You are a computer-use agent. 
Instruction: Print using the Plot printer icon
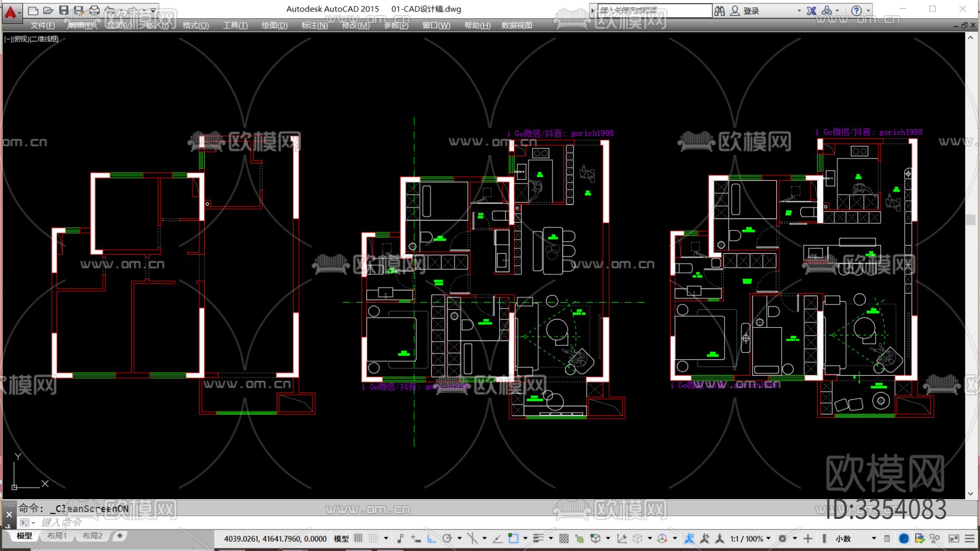point(95,10)
